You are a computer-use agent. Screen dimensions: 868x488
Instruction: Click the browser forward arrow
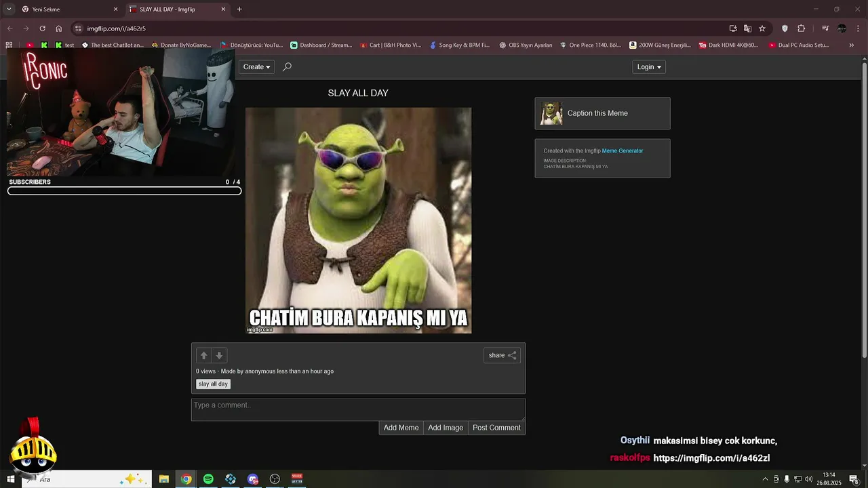click(x=26, y=28)
